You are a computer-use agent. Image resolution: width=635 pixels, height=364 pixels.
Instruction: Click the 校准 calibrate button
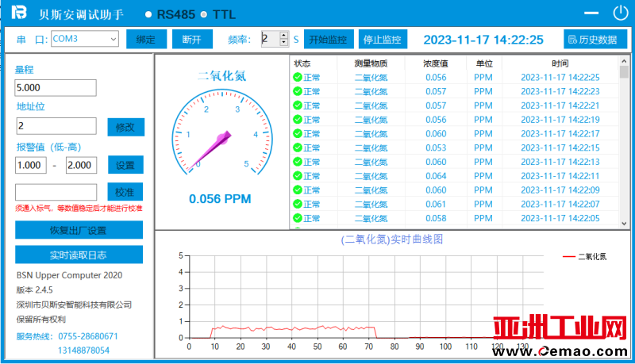[x=125, y=192]
